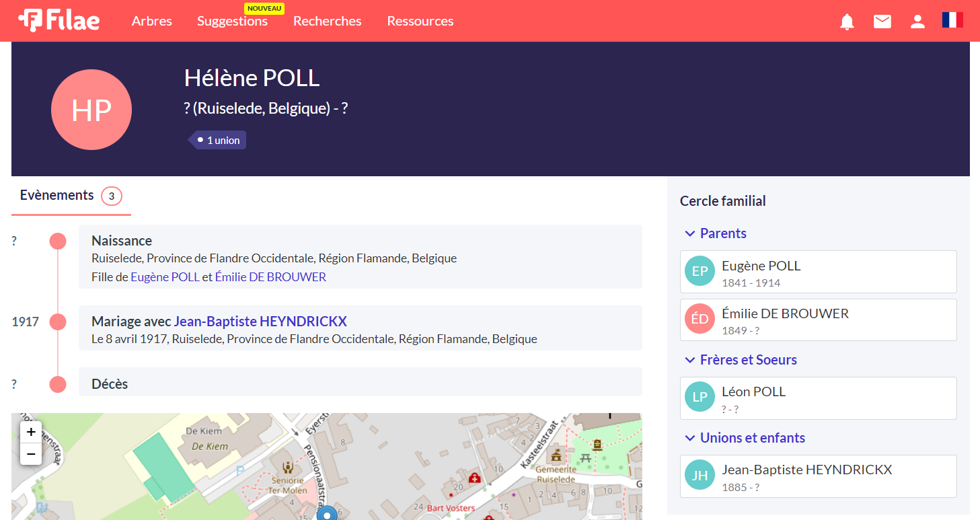The height and width of the screenshot is (520, 980).
Task: Open the notifications bell
Action: coord(847,22)
